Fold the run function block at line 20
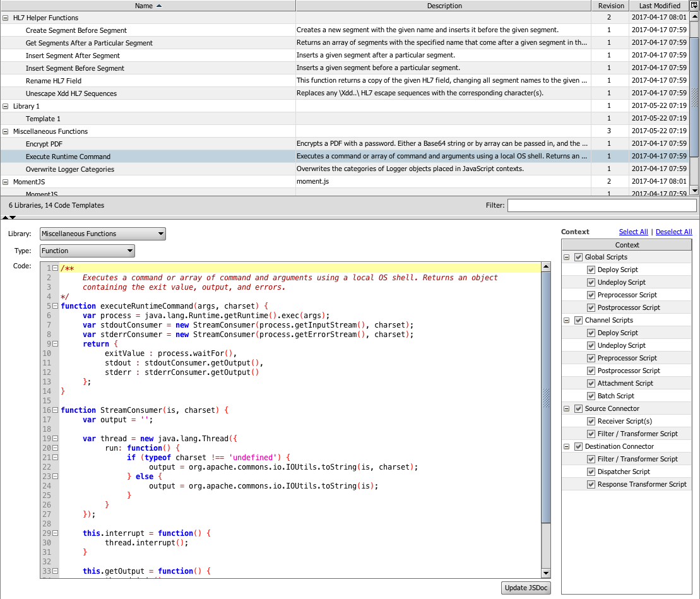This screenshot has height=599, width=700. pos(56,448)
